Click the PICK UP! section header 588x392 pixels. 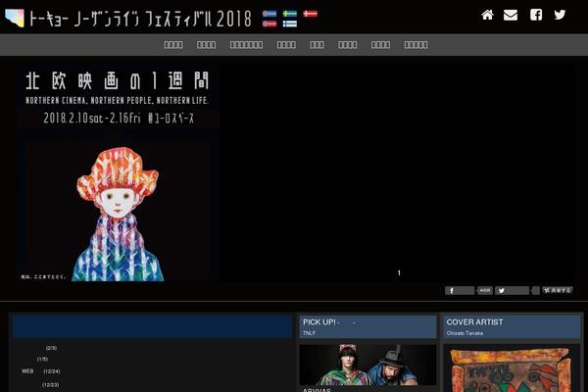pyautogui.click(x=367, y=326)
